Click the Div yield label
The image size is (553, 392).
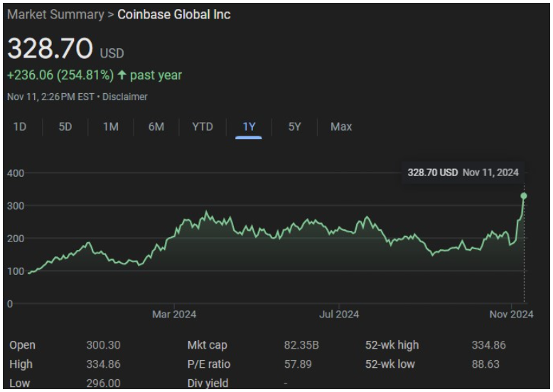point(208,383)
